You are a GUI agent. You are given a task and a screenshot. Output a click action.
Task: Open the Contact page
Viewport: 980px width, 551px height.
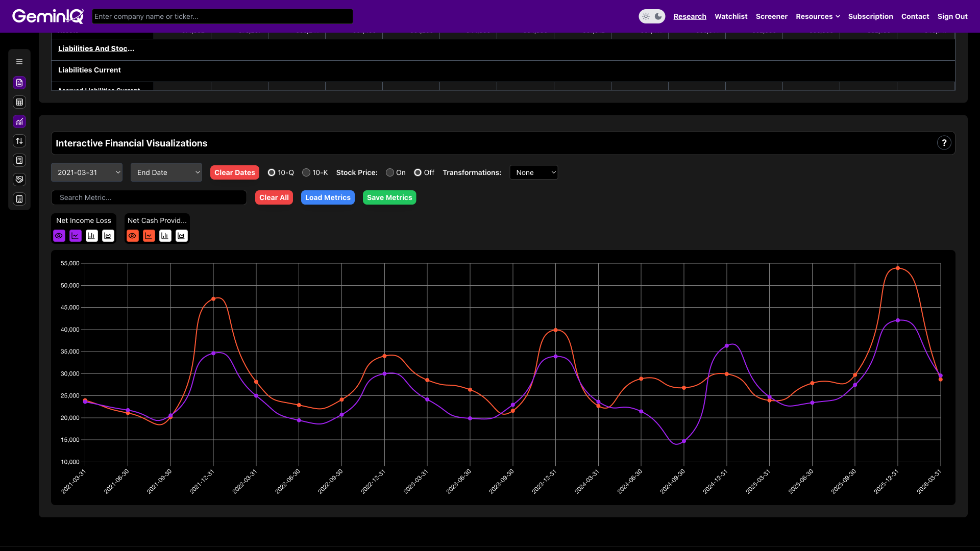915,16
